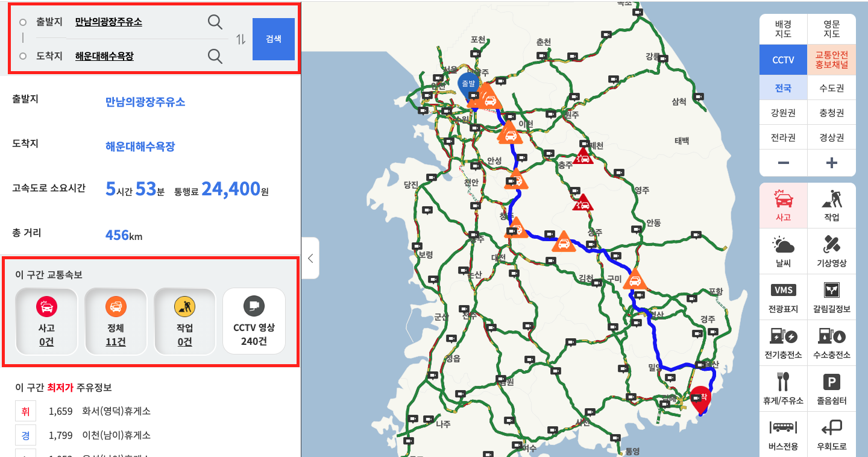Viewport: 868px width, 457px height.
Task: Collapse the left panel with chevron handle
Action: click(x=310, y=258)
